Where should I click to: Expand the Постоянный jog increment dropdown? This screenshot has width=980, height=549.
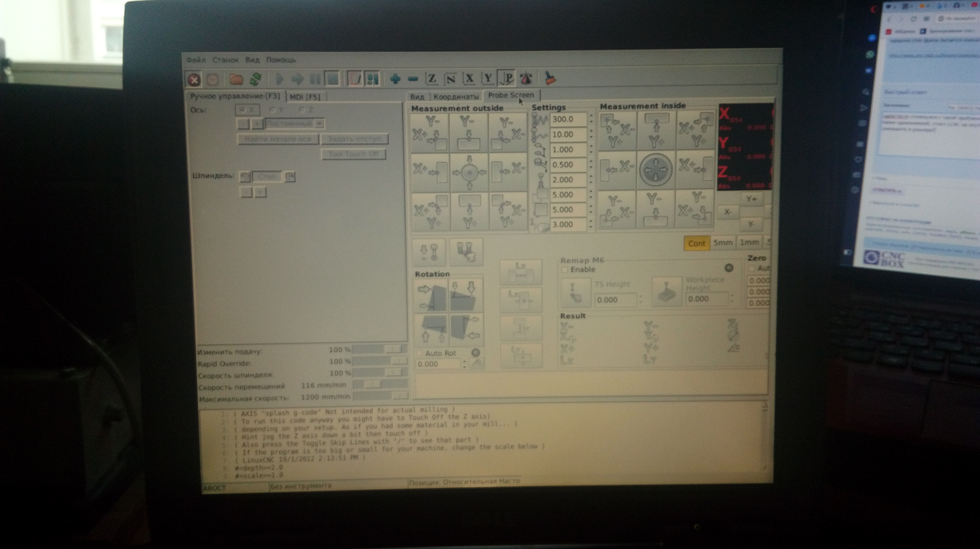(x=319, y=124)
